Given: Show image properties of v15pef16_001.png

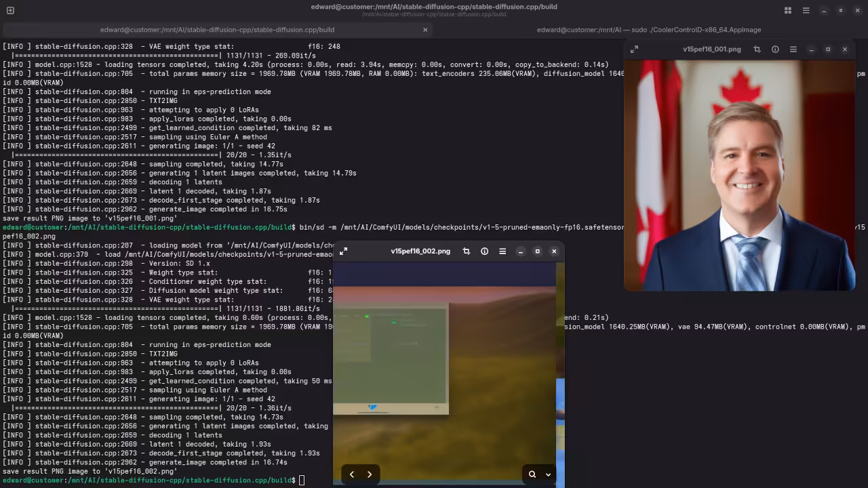Looking at the screenshot, I should (775, 49).
